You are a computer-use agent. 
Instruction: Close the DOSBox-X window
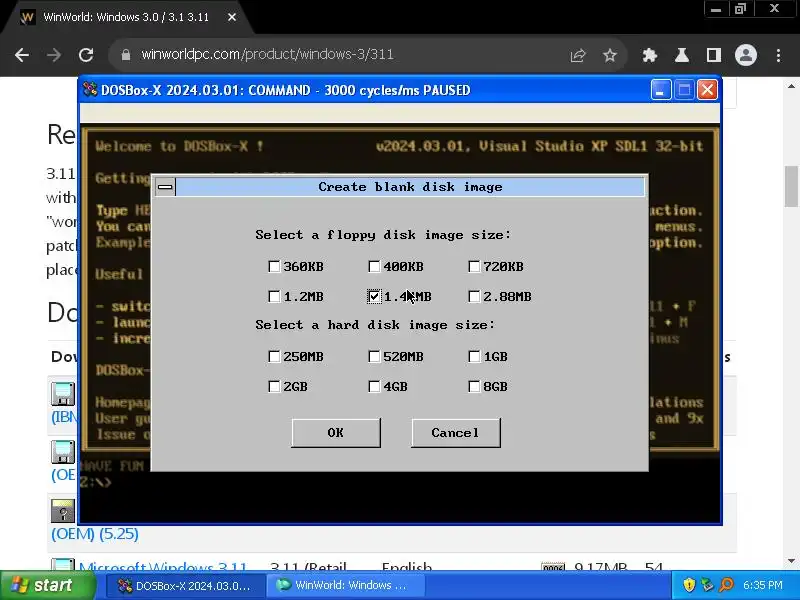coord(707,90)
